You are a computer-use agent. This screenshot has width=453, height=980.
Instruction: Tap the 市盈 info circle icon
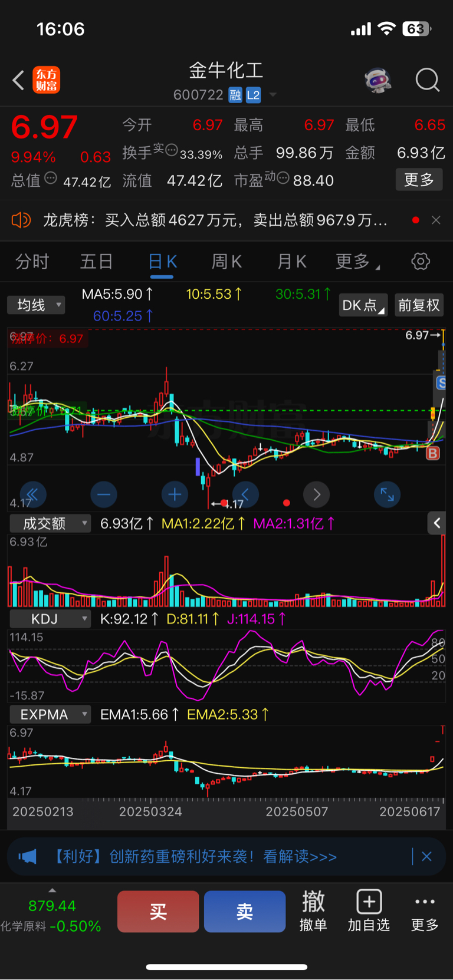coord(283,177)
